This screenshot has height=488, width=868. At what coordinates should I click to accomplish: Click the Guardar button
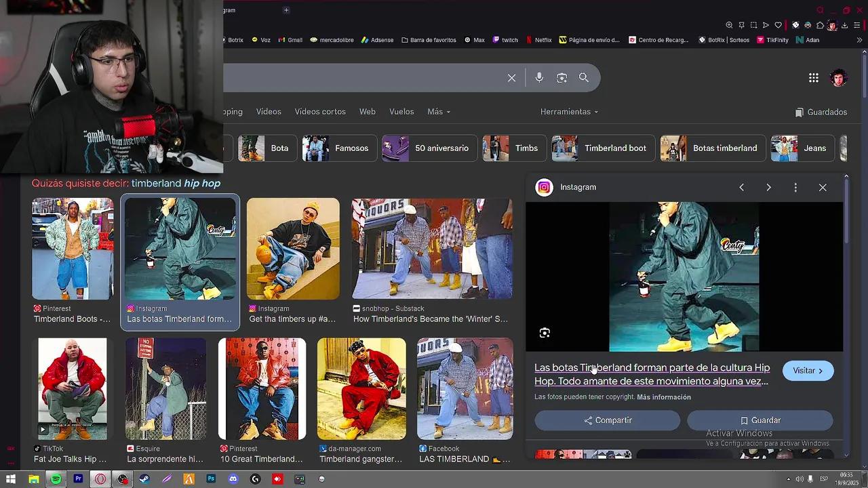pyautogui.click(x=760, y=420)
